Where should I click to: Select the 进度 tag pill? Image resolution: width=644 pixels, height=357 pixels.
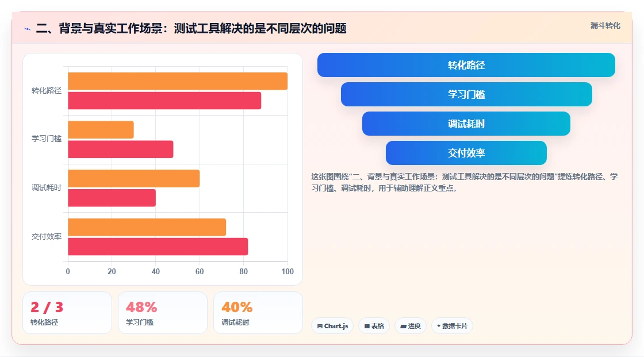point(411,326)
